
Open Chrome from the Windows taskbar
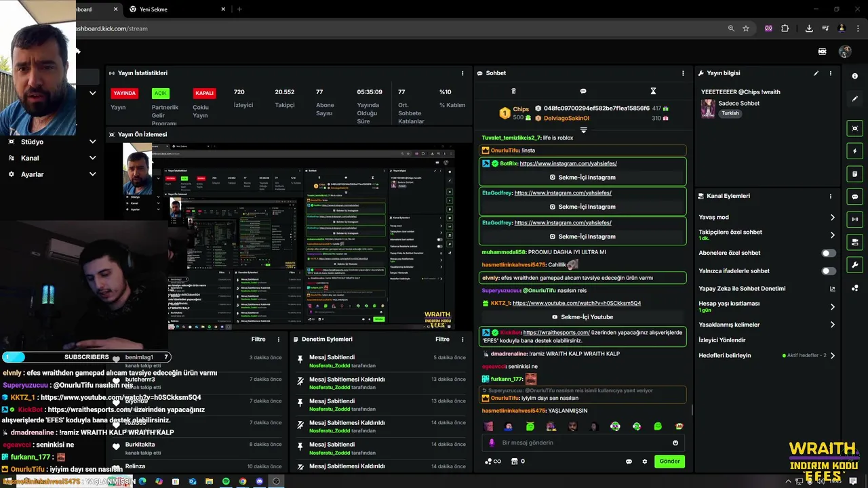(x=243, y=481)
